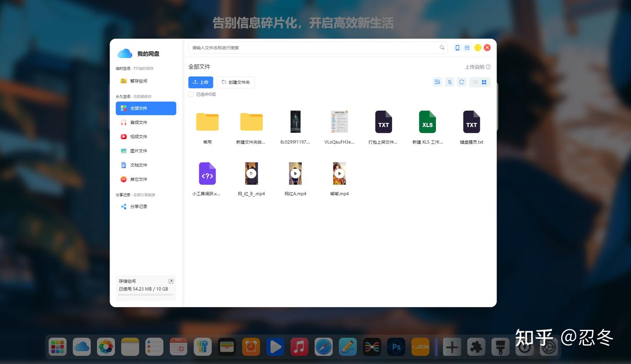Switch to grid view
This screenshot has height=364, width=631.
coord(484,82)
